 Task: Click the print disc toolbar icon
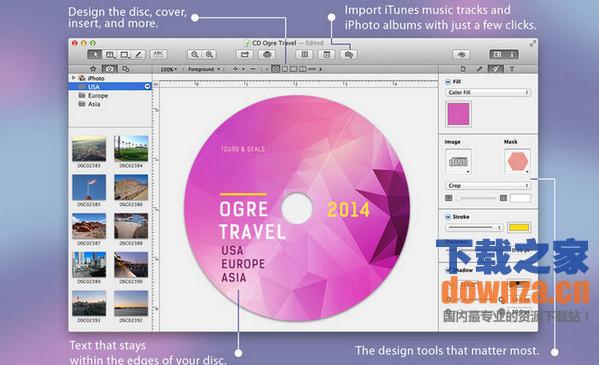[267, 55]
